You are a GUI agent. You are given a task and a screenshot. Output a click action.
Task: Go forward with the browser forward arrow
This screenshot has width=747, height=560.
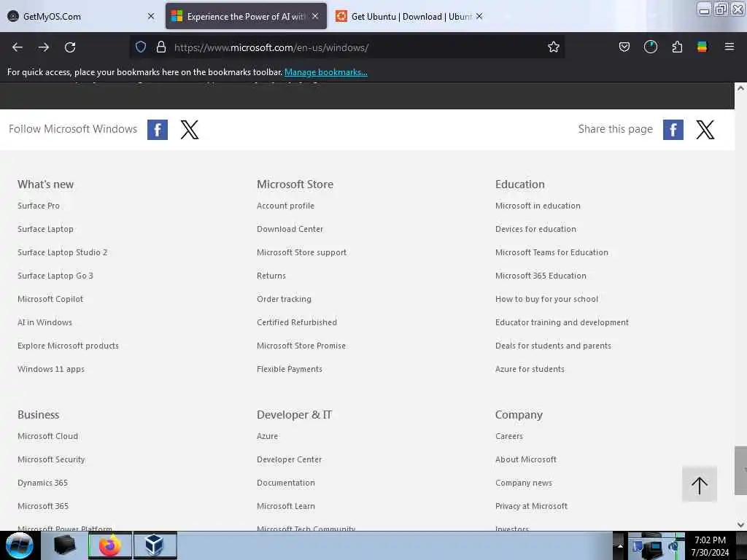pyautogui.click(x=44, y=47)
